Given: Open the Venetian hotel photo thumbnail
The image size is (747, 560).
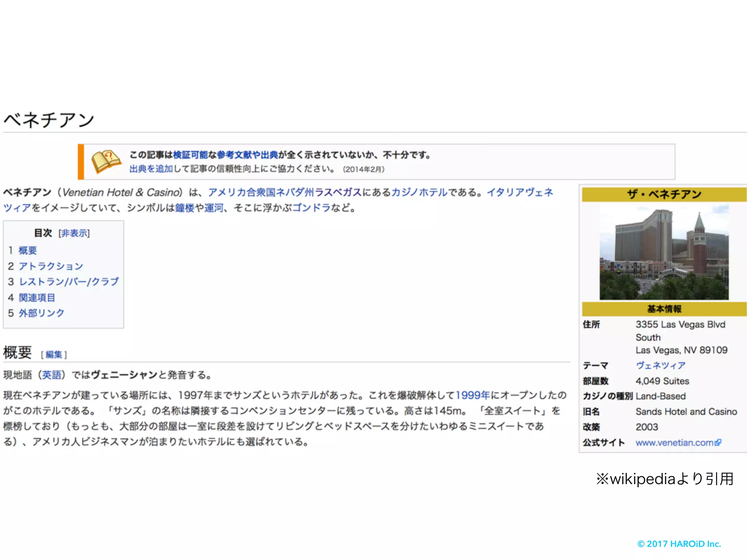Looking at the screenshot, I should click(x=664, y=252).
